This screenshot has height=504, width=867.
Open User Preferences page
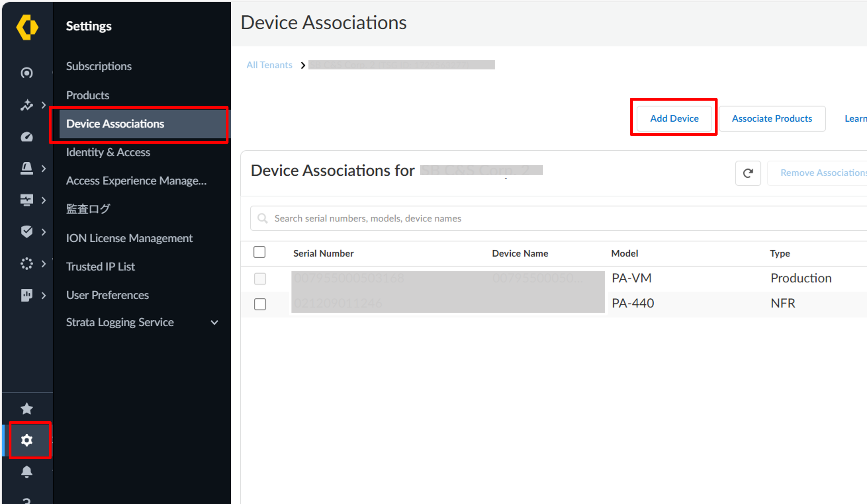point(107,295)
